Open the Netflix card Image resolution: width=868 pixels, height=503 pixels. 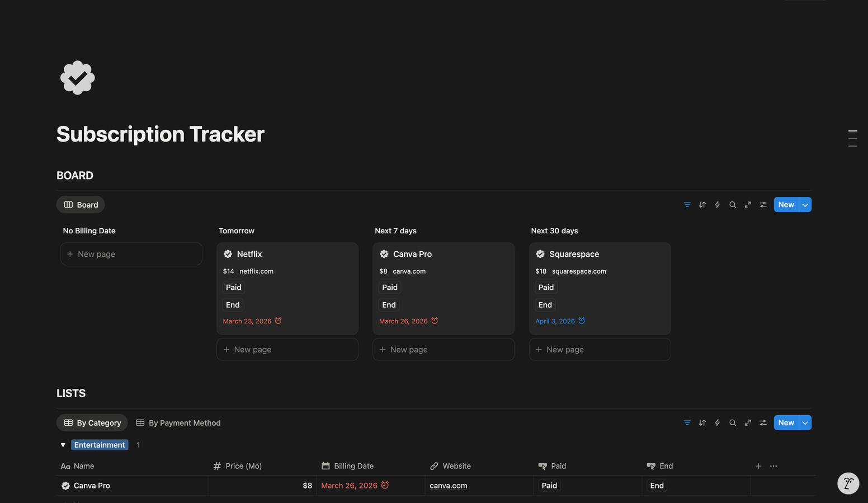pyautogui.click(x=249, y=254)
